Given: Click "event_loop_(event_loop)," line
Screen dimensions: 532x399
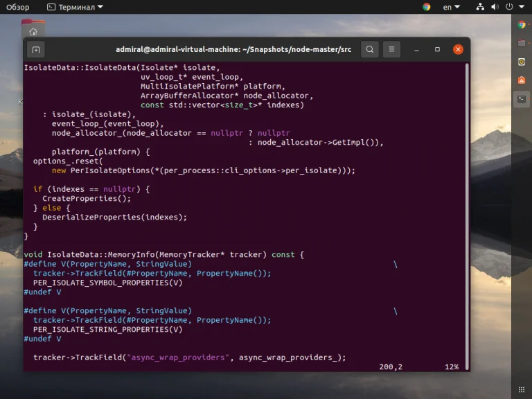Looking at the screenshot, I should coord(108,124).
